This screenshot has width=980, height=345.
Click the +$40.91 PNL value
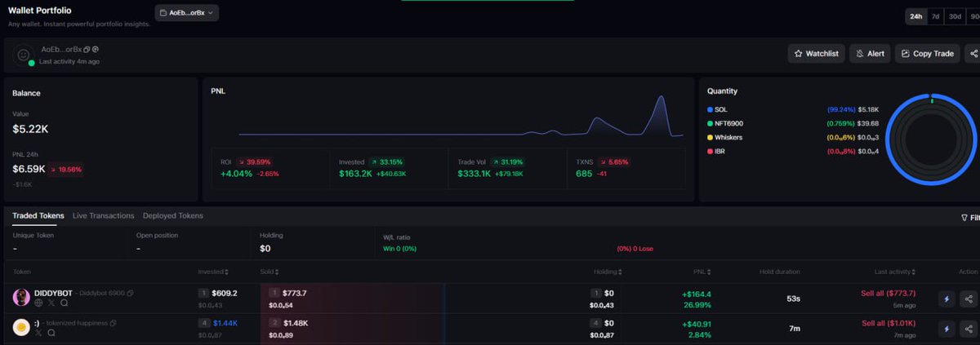coord(697,324)
